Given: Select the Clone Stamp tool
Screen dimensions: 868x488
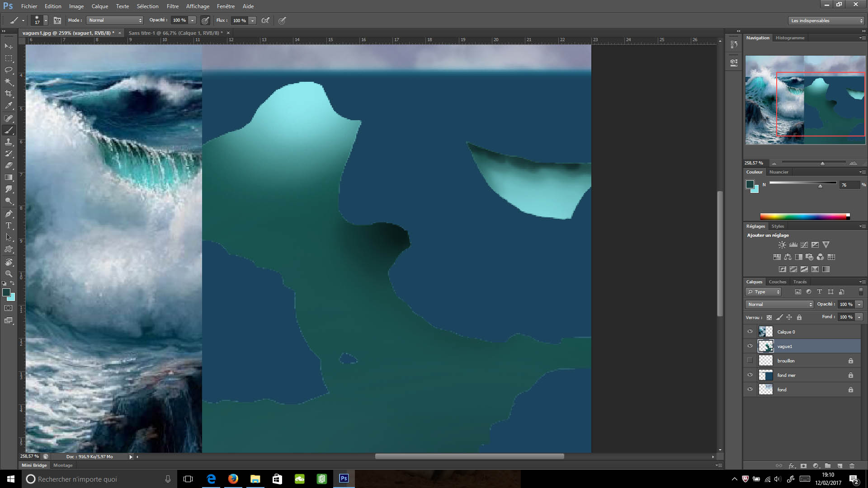Looking at the screenshot, I should [9, 142].
